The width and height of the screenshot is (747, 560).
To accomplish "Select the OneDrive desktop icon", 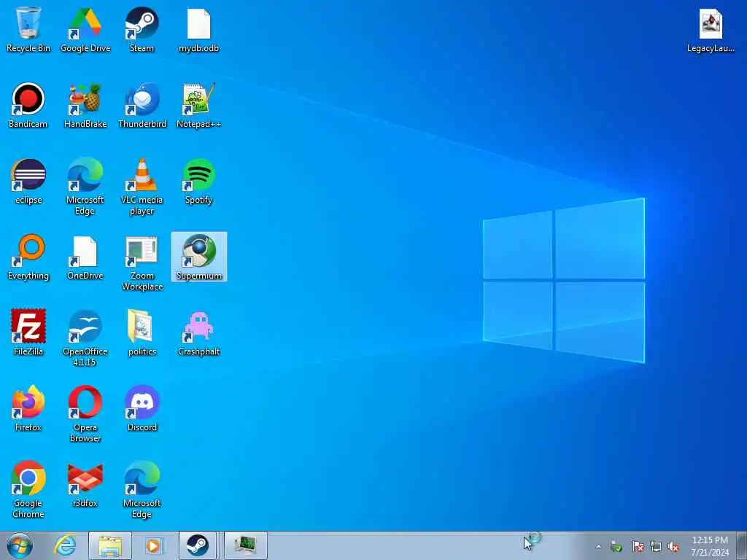I will (x=85, y=257).
